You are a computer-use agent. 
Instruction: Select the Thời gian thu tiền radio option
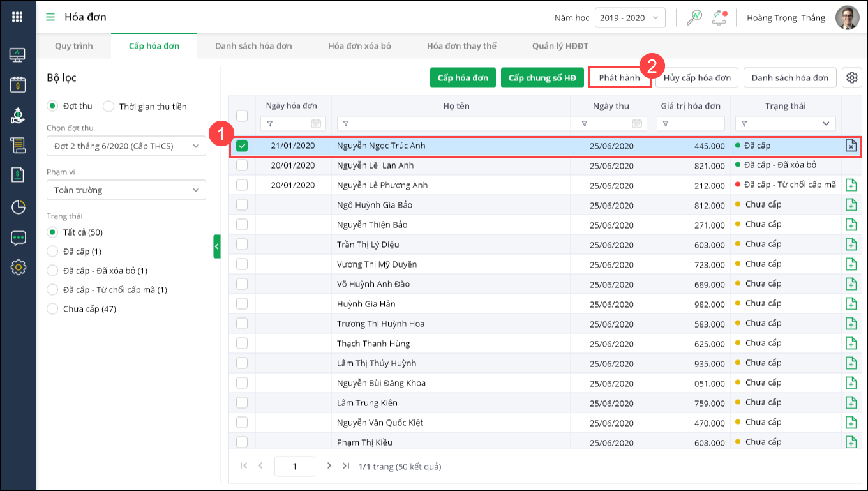[x=108, y=106]
